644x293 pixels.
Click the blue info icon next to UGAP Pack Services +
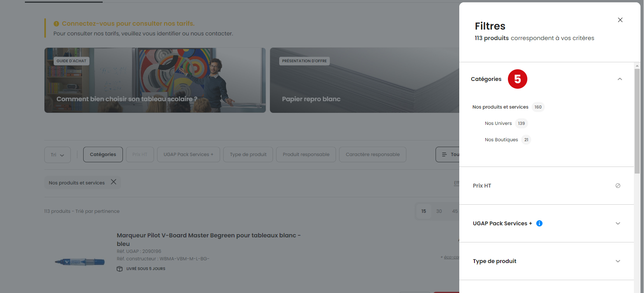pyautogui.click(x=539, y=223)
